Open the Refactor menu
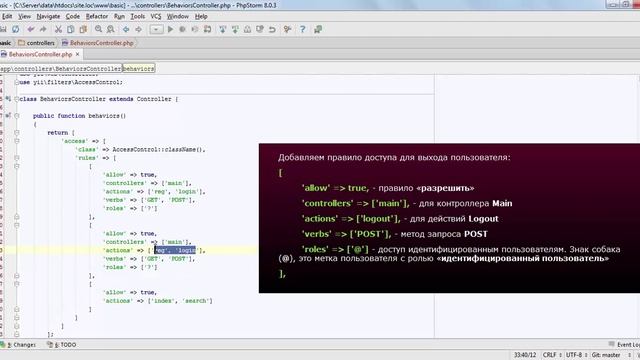 97,16
